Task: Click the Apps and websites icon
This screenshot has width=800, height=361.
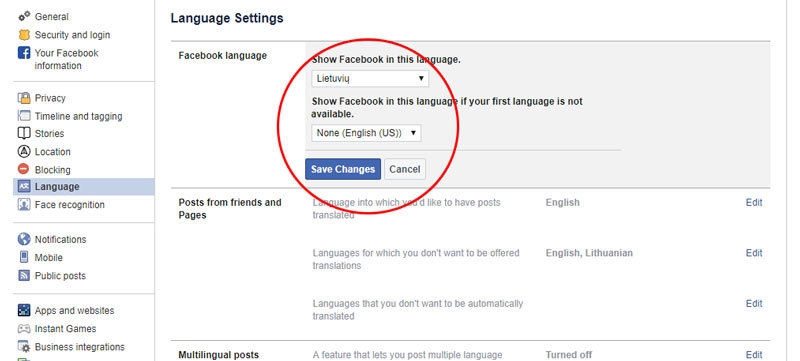Action: [24, 310]
